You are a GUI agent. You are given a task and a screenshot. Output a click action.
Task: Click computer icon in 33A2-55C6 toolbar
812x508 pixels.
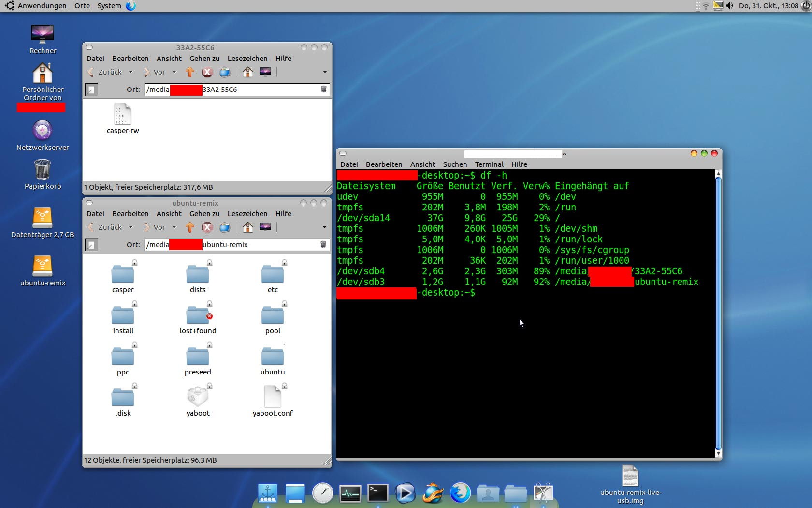click(x=265, y=72)
